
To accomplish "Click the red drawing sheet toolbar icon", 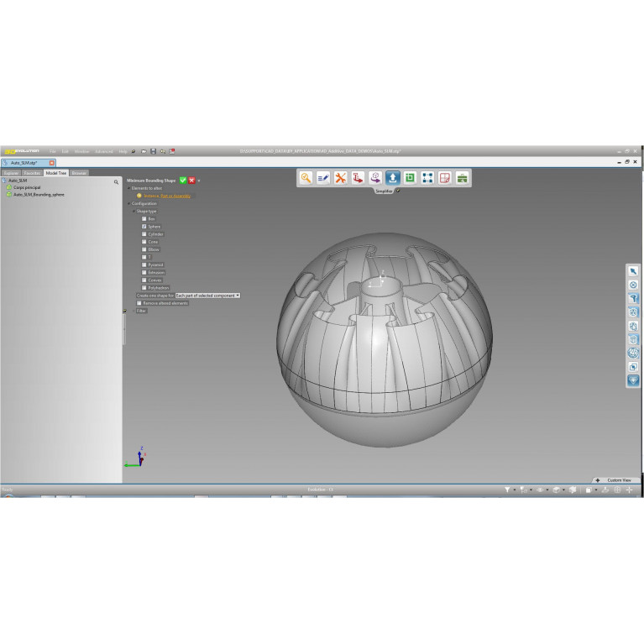I will (x=445, y=178).
